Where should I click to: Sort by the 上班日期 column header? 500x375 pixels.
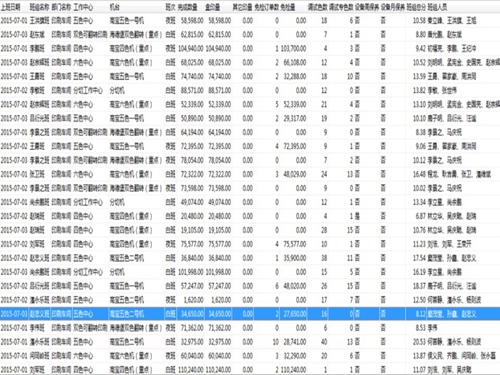(x=11, y=7)
